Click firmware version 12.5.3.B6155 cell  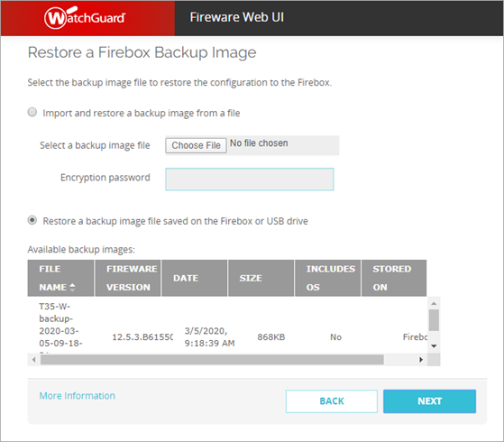pos(142,337)
